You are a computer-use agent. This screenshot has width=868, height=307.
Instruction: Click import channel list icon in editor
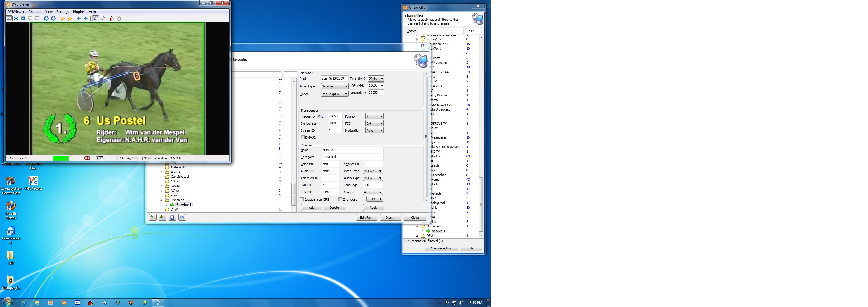[153, 218]
